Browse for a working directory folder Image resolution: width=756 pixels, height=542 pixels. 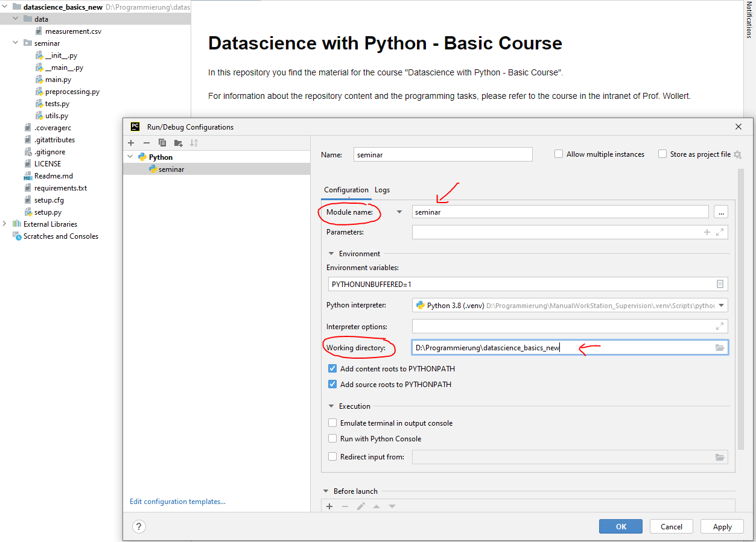pos(719,347)
